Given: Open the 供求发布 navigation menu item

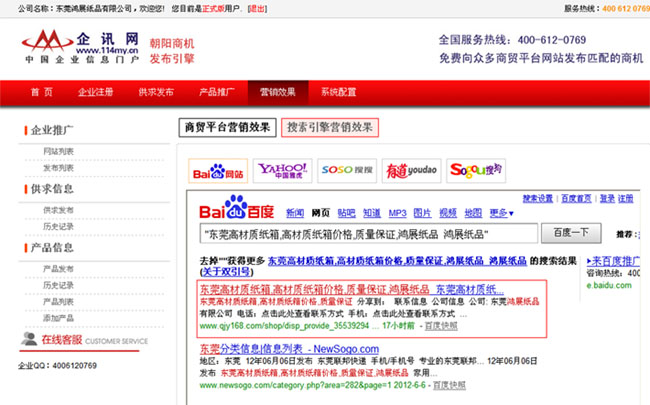Looking at the screenshot, I should click(x=156, y=92).
